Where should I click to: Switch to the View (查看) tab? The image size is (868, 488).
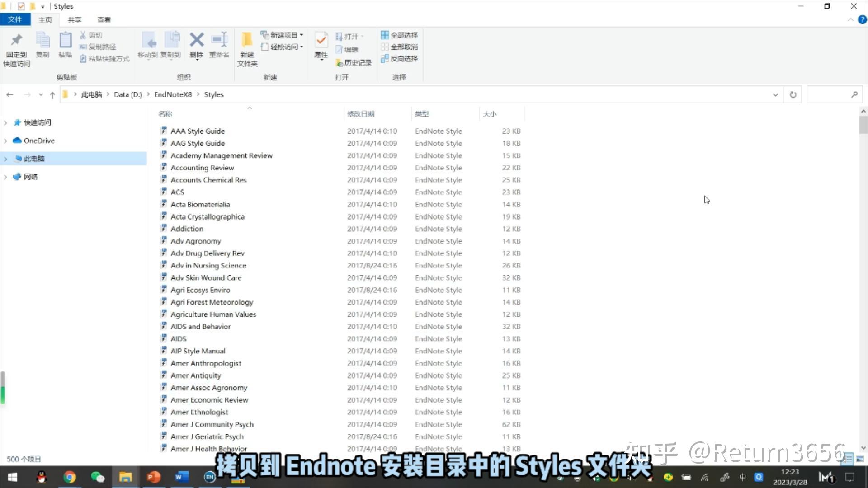pyautogui.click(x=104, y=19)
